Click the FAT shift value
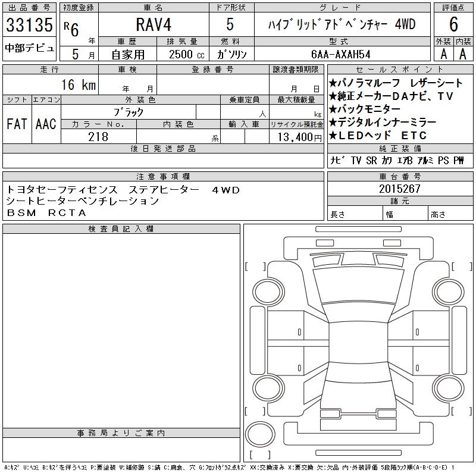The height and width of the screenshot is (476, 476). (17, 124)
